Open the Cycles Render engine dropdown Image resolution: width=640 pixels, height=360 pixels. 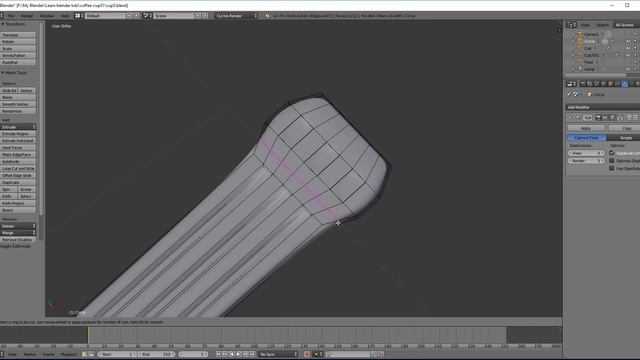point(236,16)
